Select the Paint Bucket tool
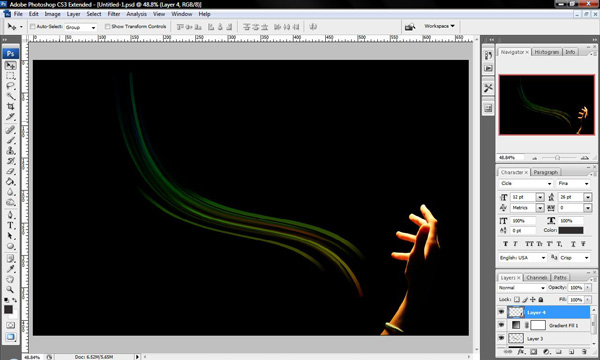This screenshot has width=600, height=360. click(10, 181)
